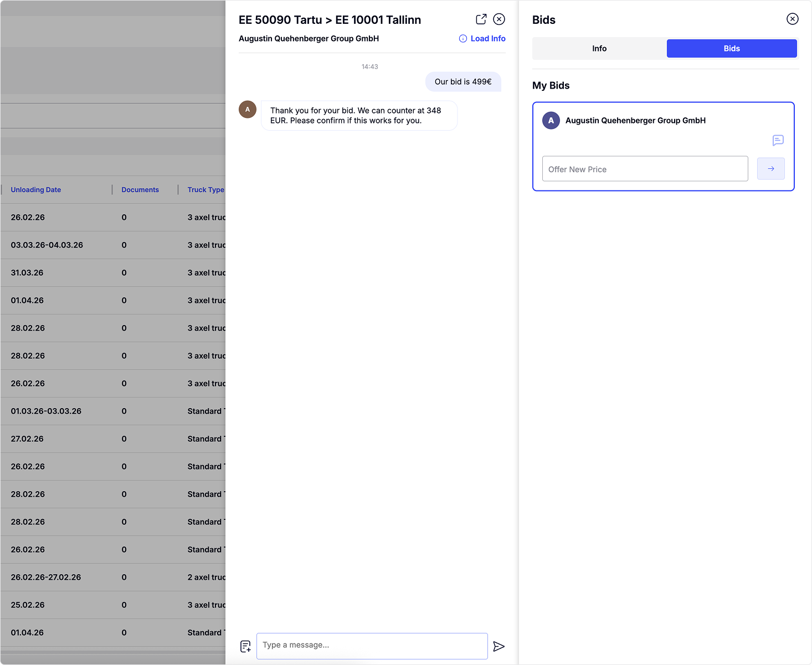The height and width of the screenshot is (665, 812).
Task: Focus the Offer New Price field
Action: pyautogui.click(x=645, y=169)
